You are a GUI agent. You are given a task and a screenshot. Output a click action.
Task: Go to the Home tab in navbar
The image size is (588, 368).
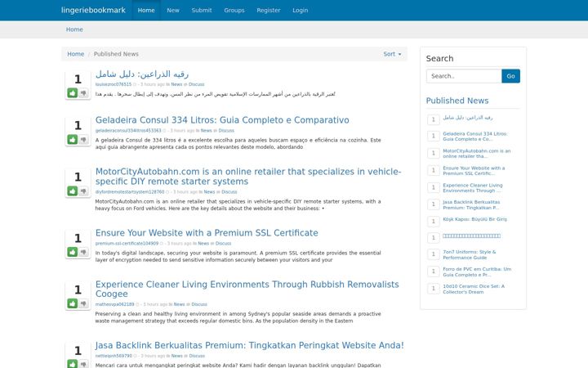coord(146,10)
